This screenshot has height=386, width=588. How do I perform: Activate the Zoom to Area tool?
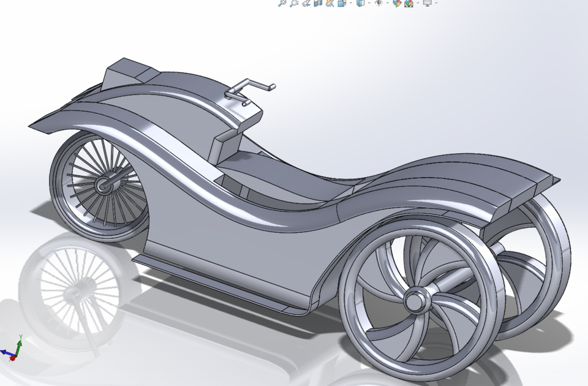(293, 5)
